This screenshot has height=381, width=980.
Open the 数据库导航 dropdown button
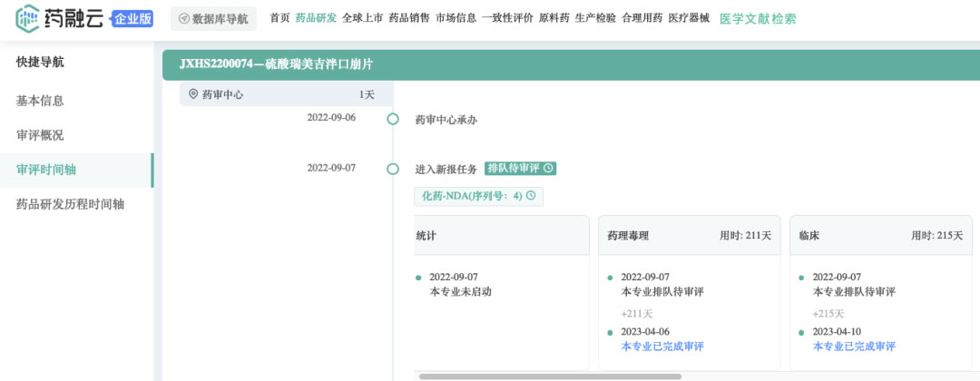coord(213,19)
